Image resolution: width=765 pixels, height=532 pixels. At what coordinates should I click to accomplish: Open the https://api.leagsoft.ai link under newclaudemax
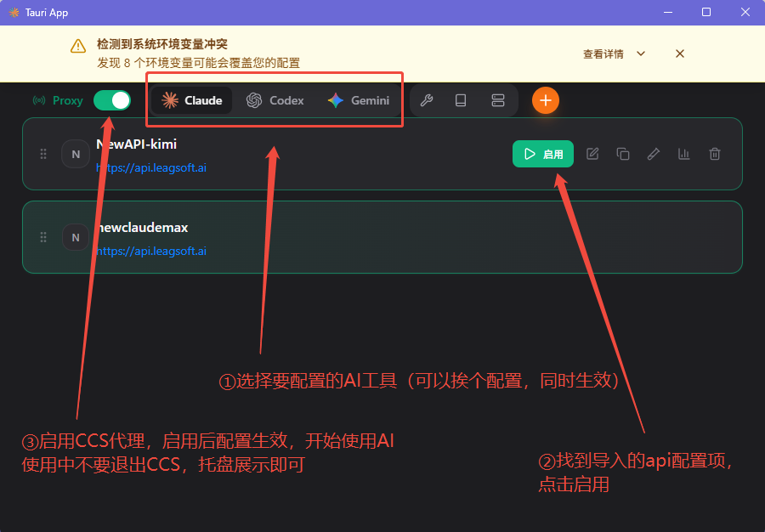tap(150, 251)
